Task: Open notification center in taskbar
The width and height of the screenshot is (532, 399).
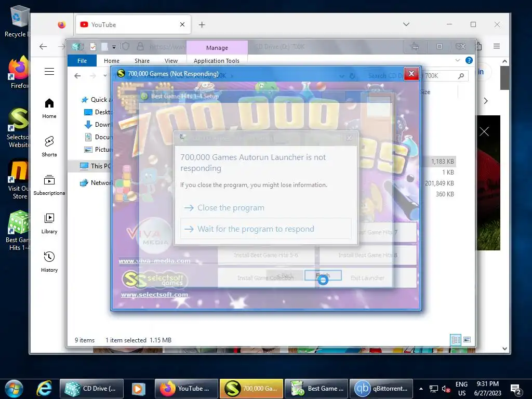Action: (516, 389)
